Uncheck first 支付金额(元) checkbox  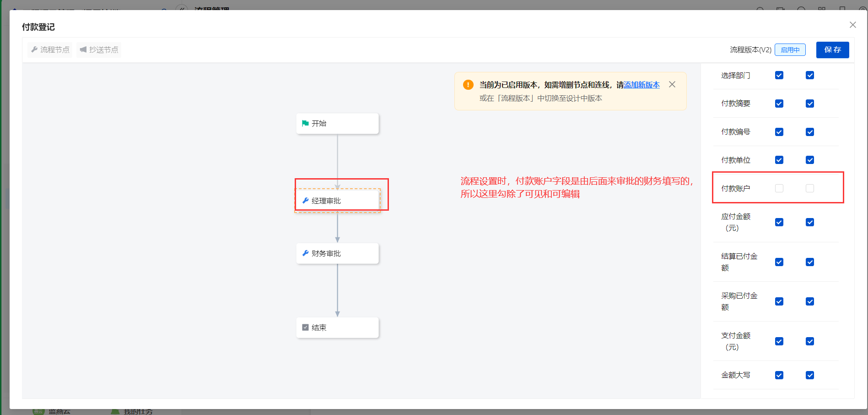tap(779, 341)
